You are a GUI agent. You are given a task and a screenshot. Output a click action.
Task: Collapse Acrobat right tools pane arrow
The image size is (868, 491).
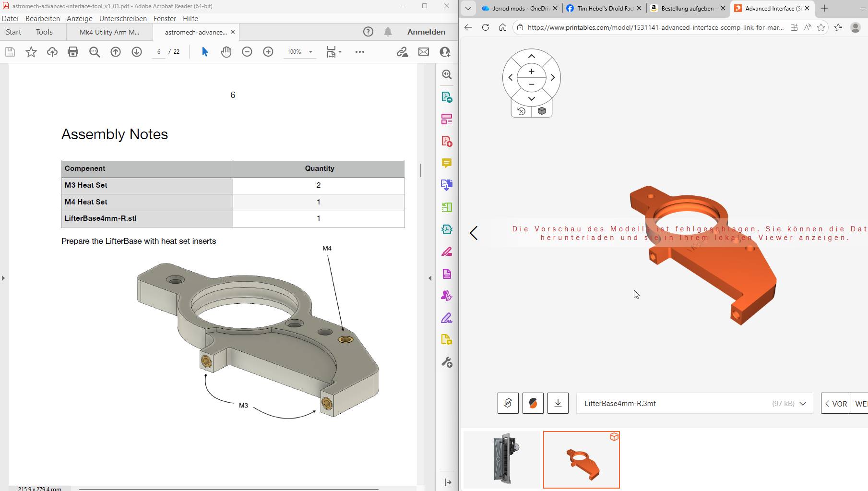(x=430, y=278)
